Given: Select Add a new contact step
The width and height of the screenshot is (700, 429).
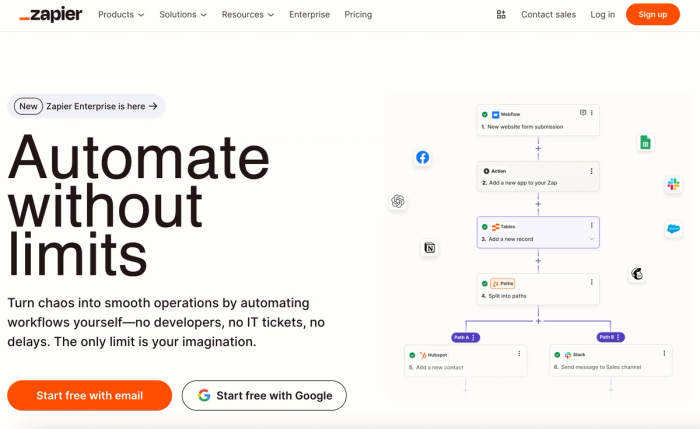Looking at the screenshot, I should [x=466, y=360].
